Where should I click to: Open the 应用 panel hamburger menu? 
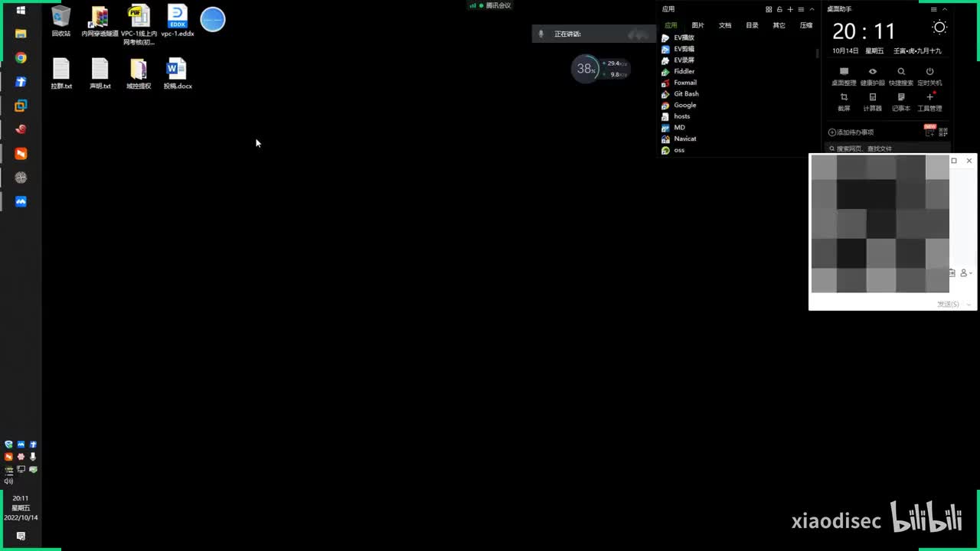click(x=801, y=9)
